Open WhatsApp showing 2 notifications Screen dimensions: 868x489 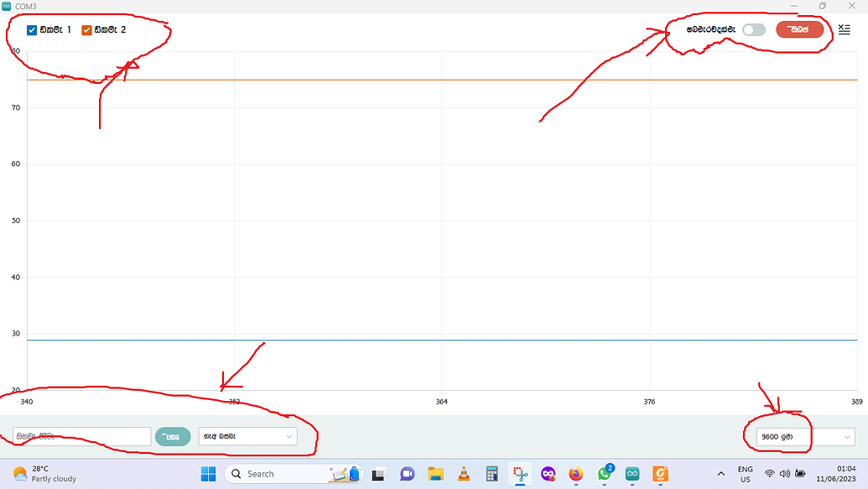click(604, 473)
